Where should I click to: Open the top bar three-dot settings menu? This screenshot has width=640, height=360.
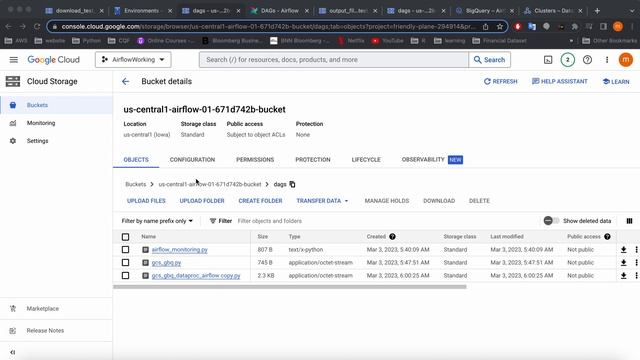(x=607, y=60)
